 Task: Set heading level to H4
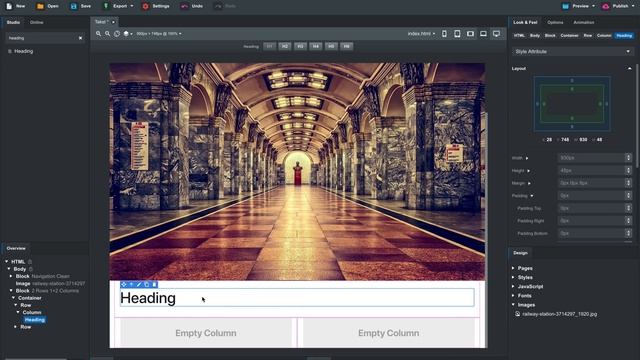point(316,46)
